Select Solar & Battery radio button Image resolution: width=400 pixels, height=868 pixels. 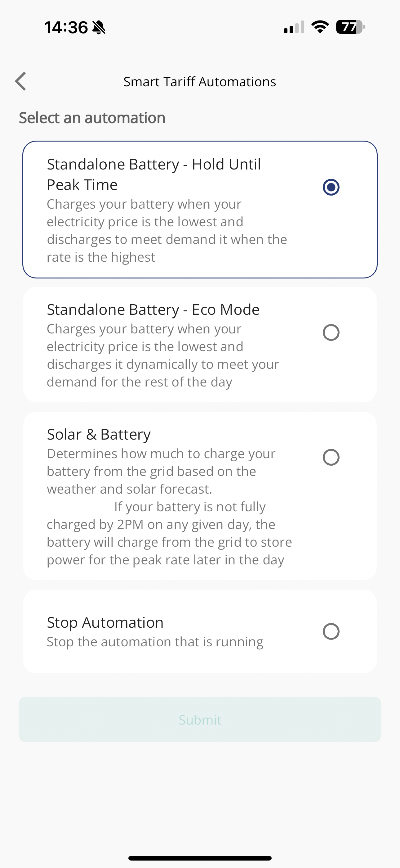[331, 457]
